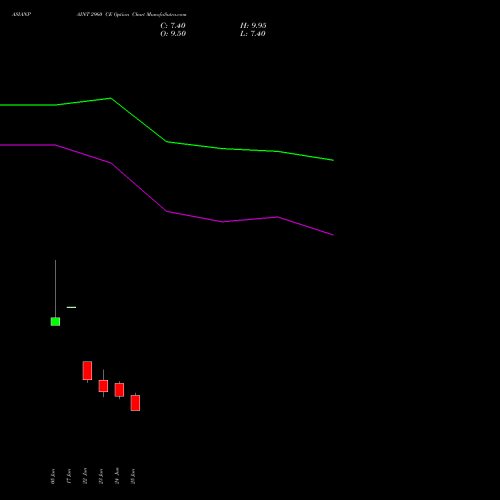This screenshot has height=500, width=500.
Task: Click the CE Options Chart title text
Action: [131, 15]
